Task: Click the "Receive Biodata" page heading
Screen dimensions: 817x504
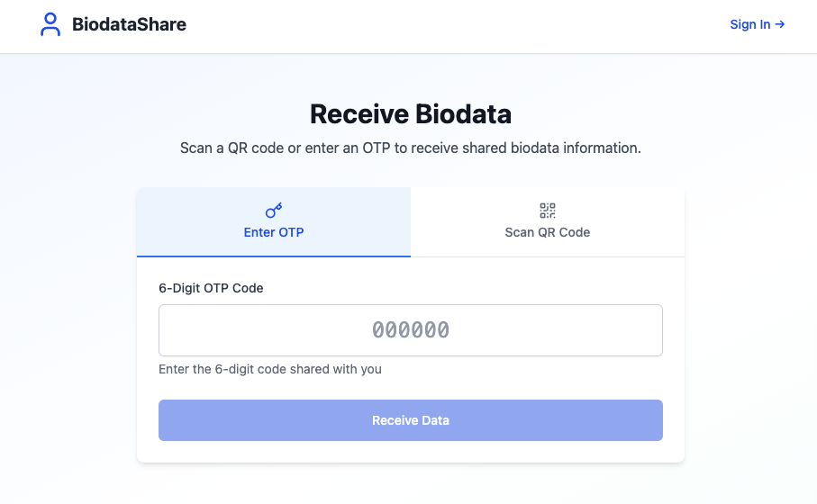Action: click(411, 114)
